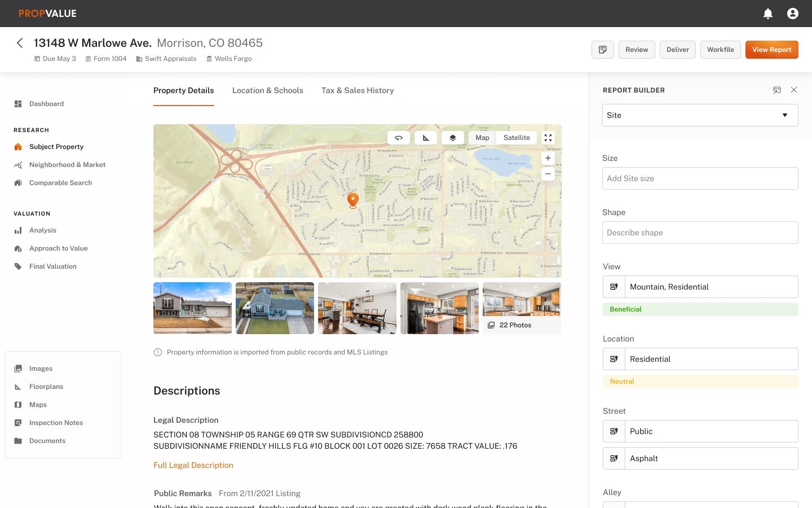812x508 pixels.
Task: Switch map to Satellite view
Action: pos(517,138)
